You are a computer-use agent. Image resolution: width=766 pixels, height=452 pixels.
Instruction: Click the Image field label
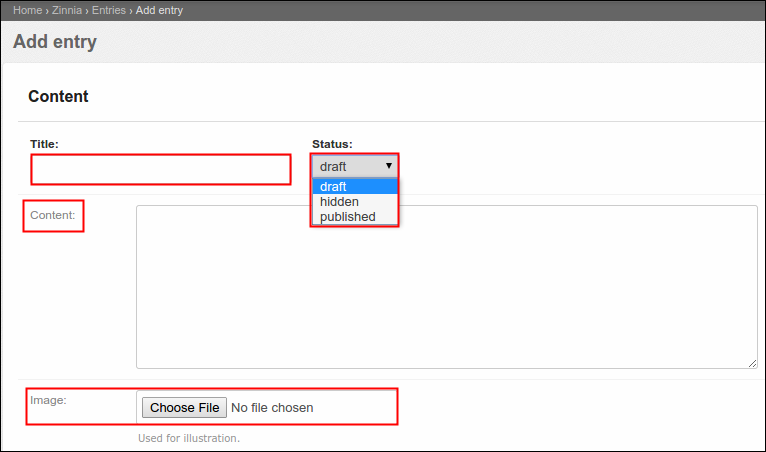[x=48, y=400]
